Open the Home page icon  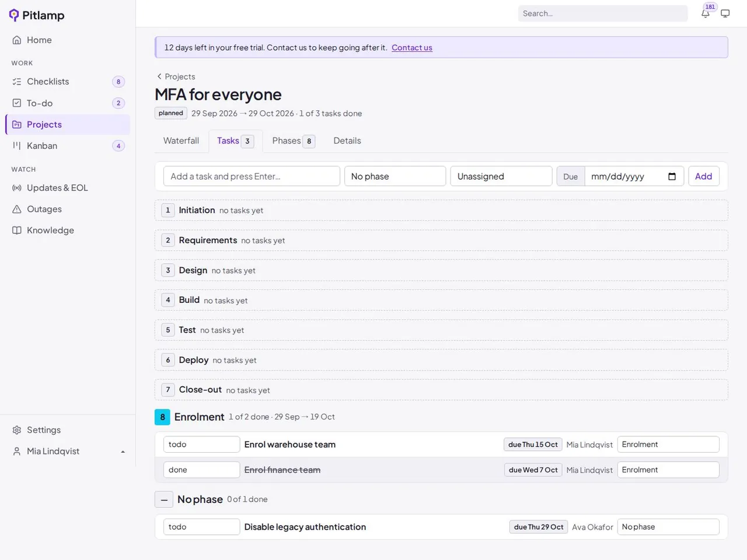17,40
